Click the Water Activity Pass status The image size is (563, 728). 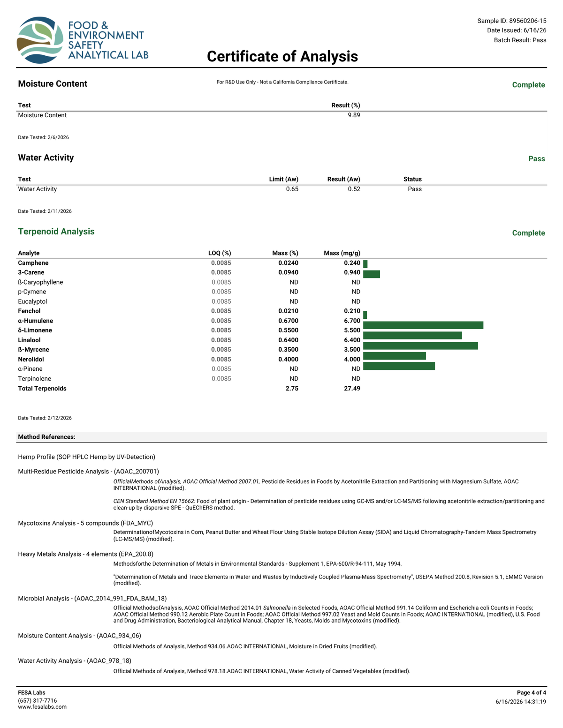(x=415, y=189)
